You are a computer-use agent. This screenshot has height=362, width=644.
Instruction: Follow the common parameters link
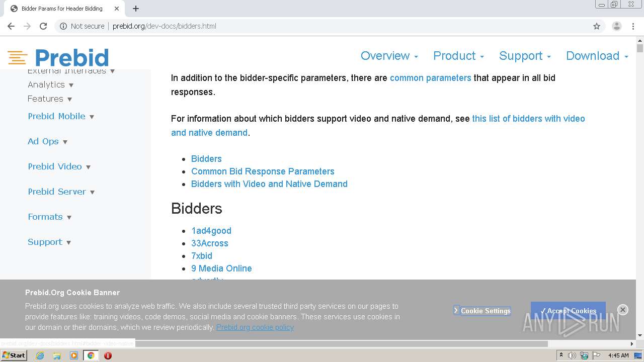click(430, 78)
